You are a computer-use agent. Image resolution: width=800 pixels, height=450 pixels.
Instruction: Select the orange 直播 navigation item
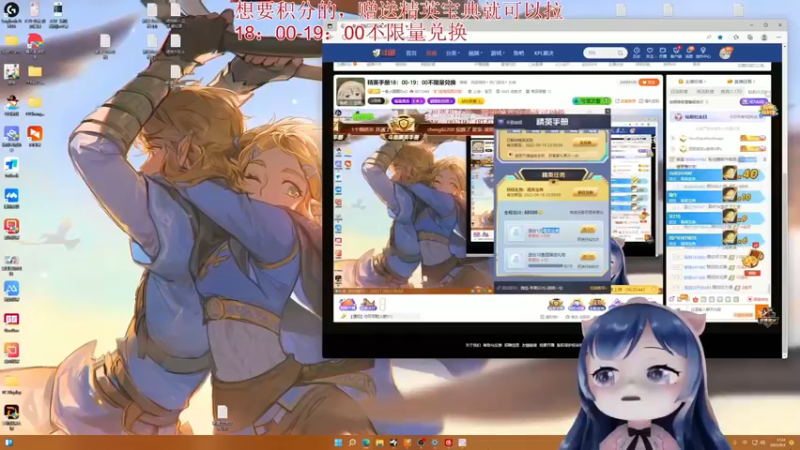coord(431,53)
